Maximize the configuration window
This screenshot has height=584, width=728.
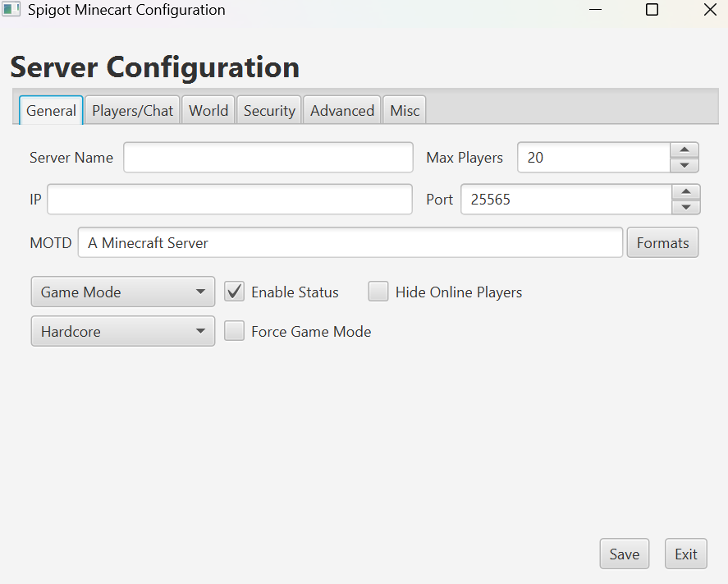(x=652, y=9)
